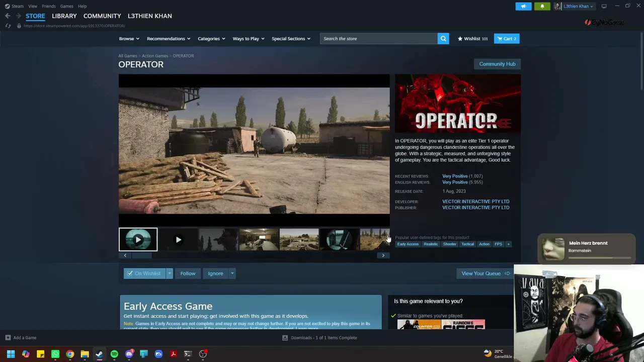
Task: Open the Games menu
Action: [x=66, y=6]
